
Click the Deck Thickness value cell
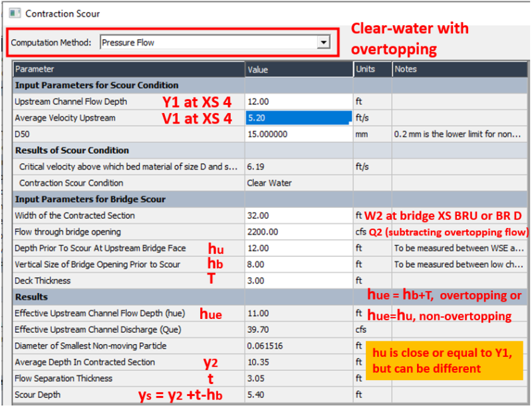click(298, 280)
